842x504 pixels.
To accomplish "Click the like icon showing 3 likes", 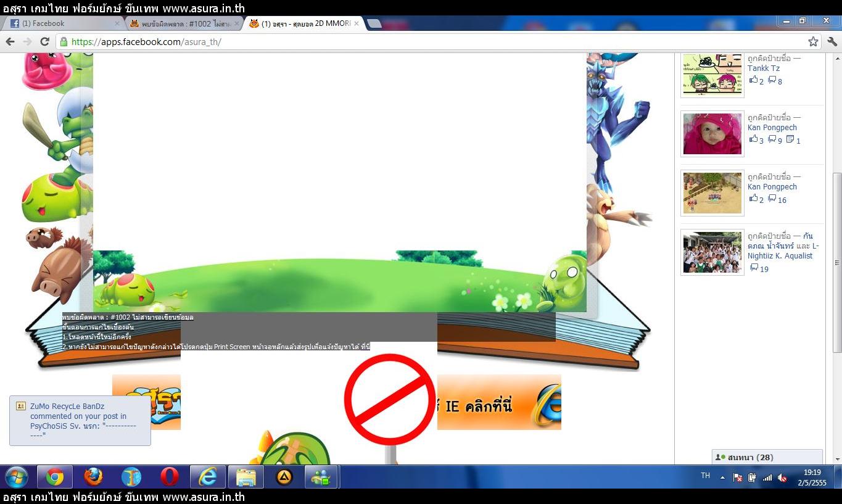I will pyautogui.click(x=753, y=139).
